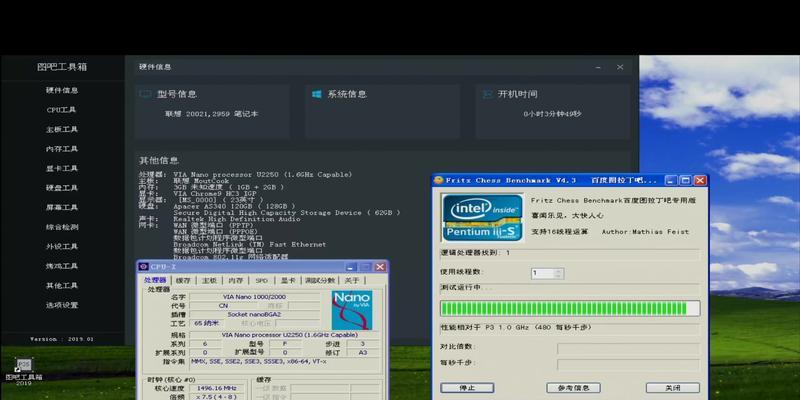Click the text 联想 MoutCook
800x400 pixels.
201,181
